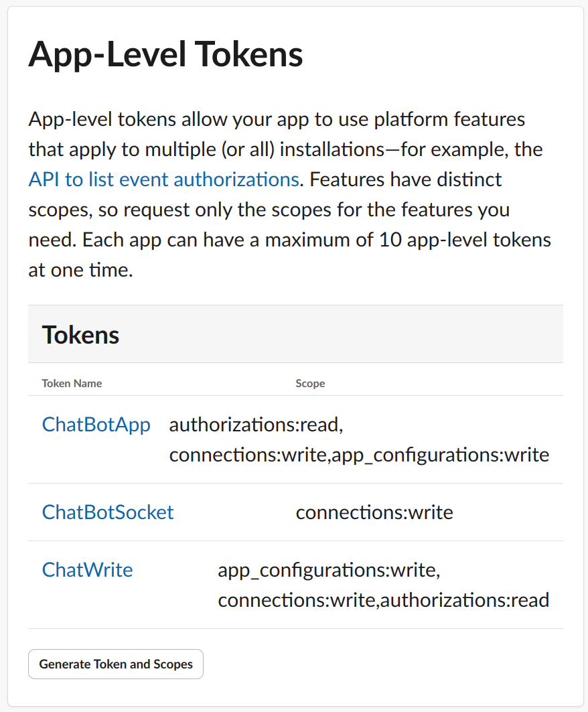Click the App-Level Tokens page heading

(x=165, y=54)
